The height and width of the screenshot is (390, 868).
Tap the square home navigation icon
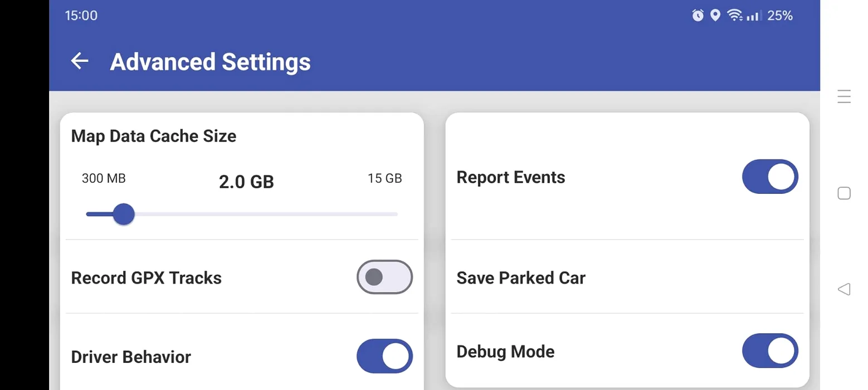click(844, 193)
